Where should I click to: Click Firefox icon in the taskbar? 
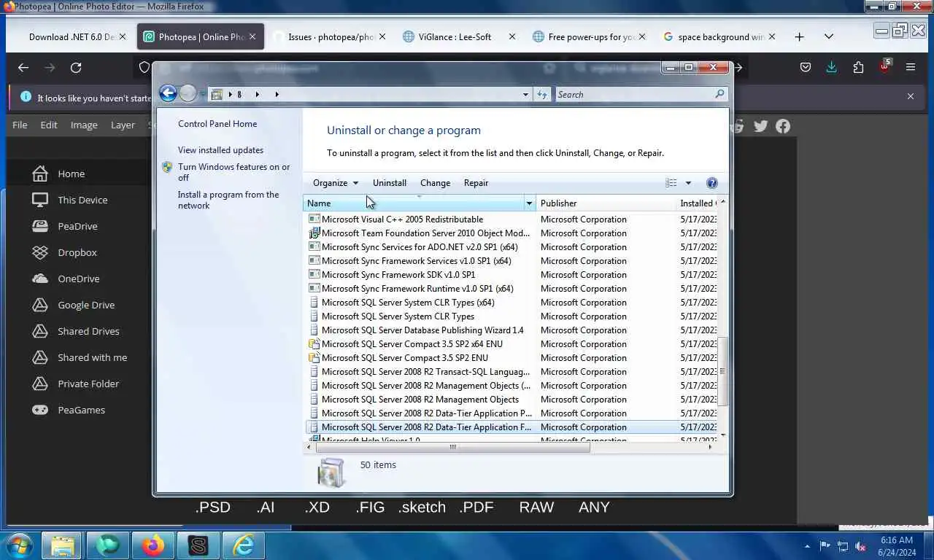(153, 545)
